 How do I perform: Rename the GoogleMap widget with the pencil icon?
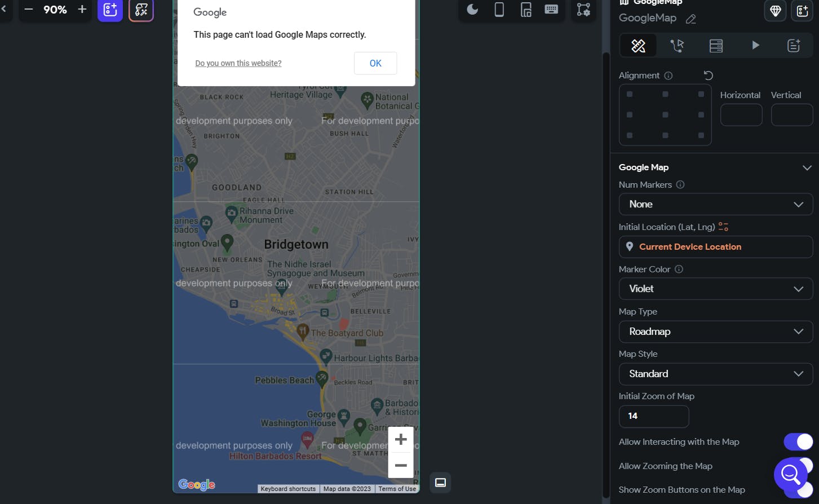pos(691,19)
